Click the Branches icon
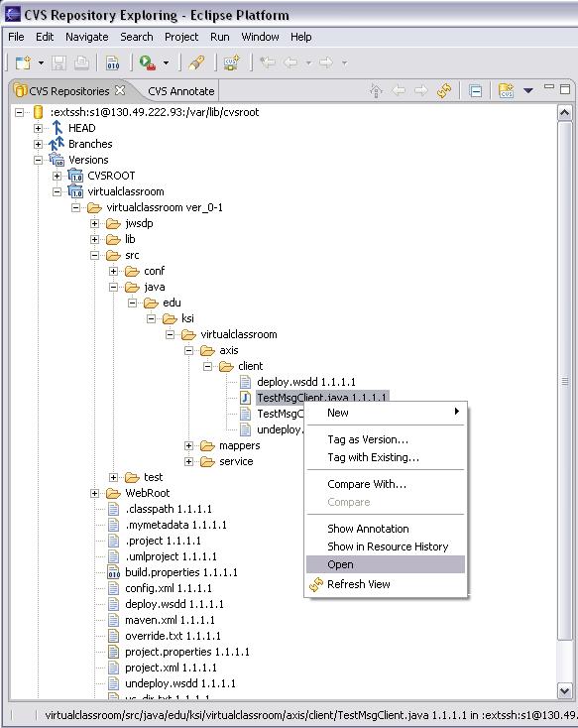578x728 pixels. [57, 144]
